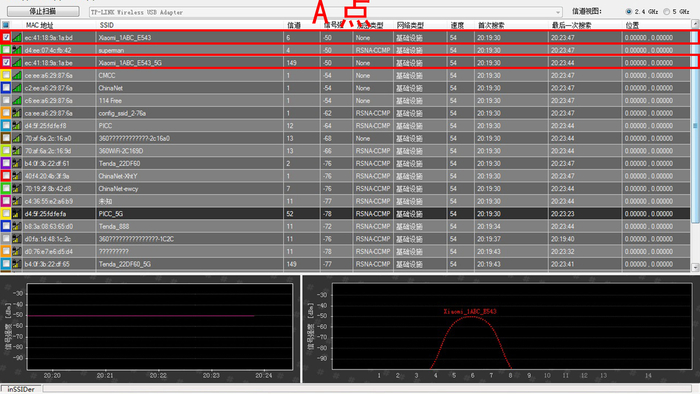
Task: Click signal icon for config_ssid_2-76a row
Action: [17, 113]
